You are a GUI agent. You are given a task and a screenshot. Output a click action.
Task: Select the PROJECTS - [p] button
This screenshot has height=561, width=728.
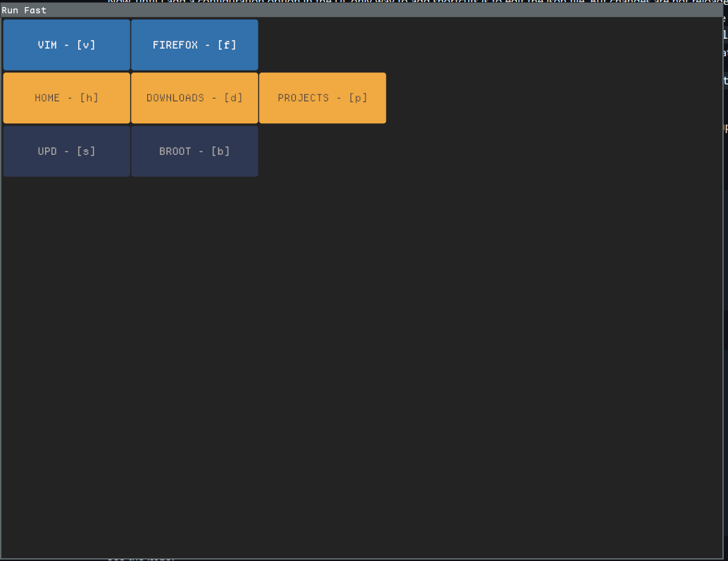[x=322, y=98]
